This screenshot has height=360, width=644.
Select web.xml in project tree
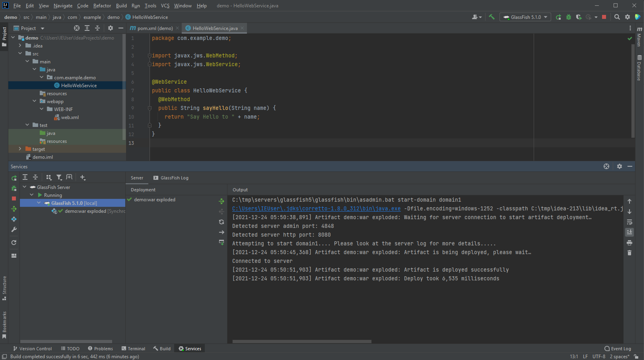point(70,117)
